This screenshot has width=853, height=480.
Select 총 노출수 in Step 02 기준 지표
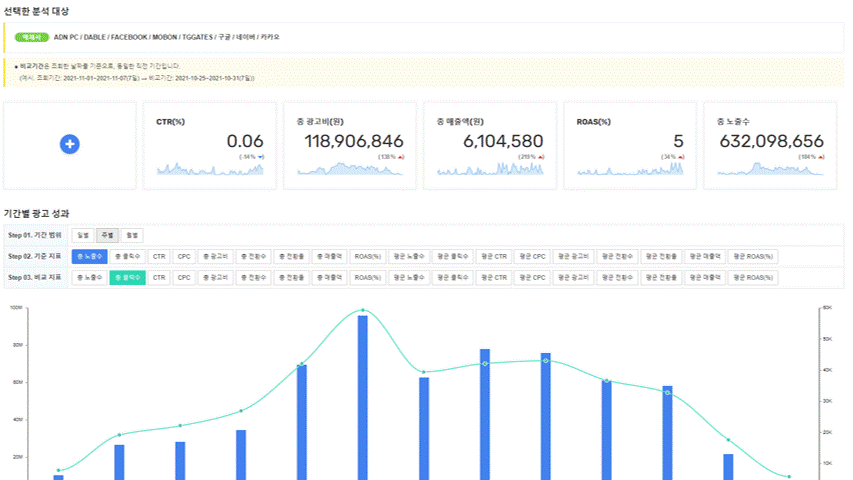point(90,256)
